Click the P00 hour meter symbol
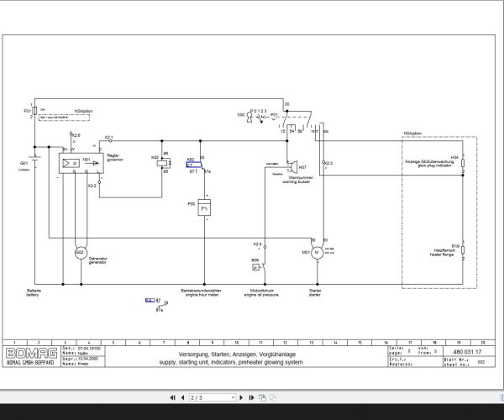The image size is (504, 420). pyautogui.click(x=204, y=207)
